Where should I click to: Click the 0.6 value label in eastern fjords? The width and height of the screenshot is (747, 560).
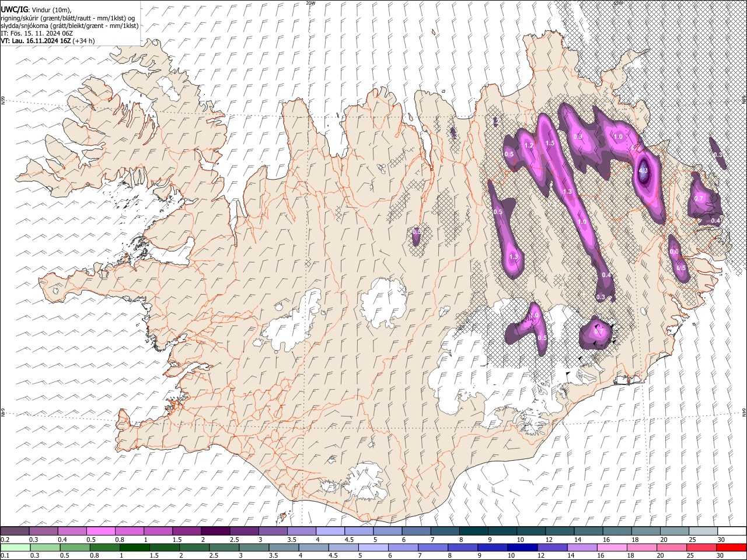[x=674, y=251]
